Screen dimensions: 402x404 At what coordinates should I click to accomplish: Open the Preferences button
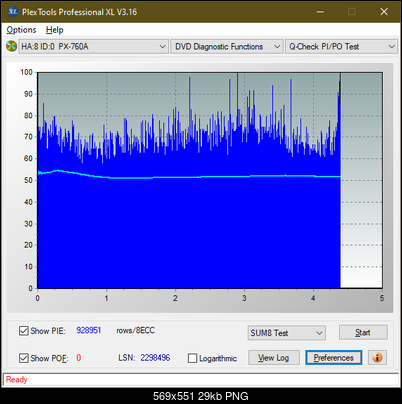(x=333, y=358)
